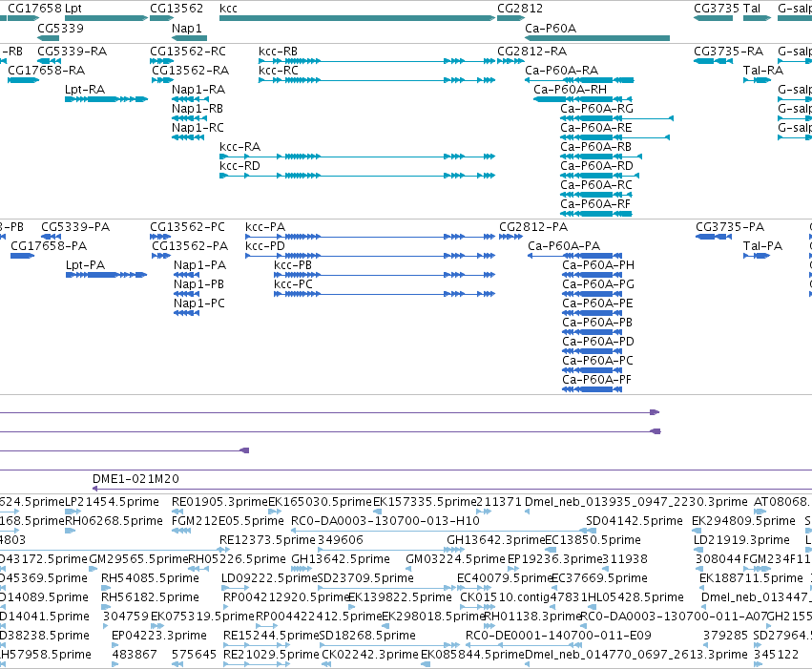Open protein kcc-PA
Viewport: 812px width, 669px height.
[x=265, y=227]
